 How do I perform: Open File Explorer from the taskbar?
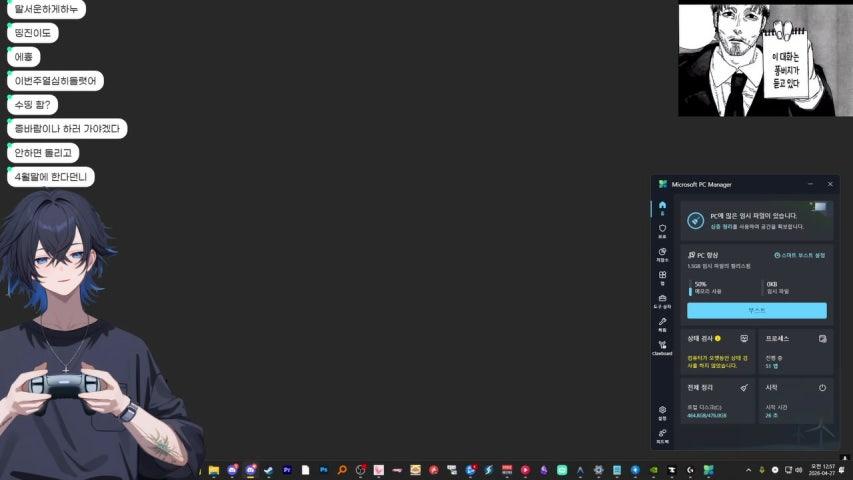click(x=214, y=470)
